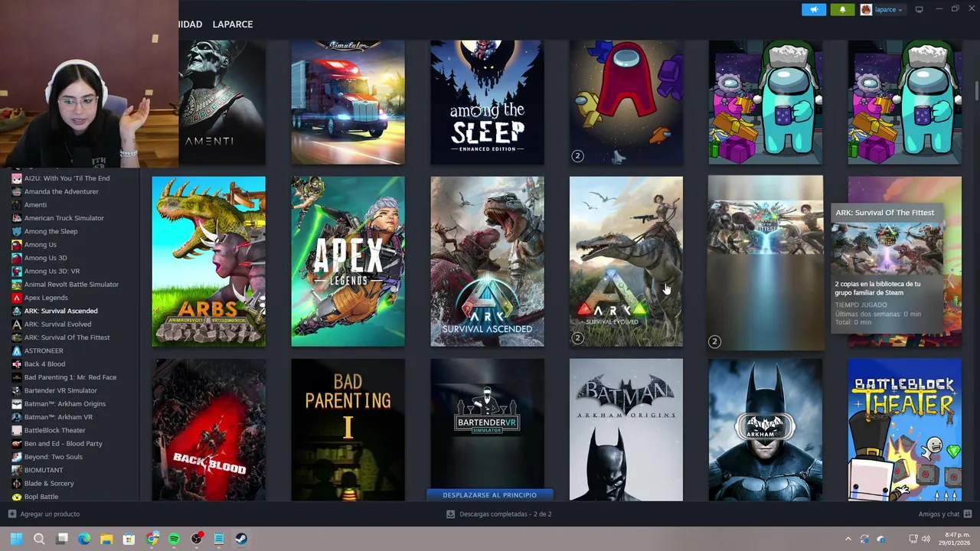Select Back 4 Blood in the list
The image size is (980, 551).
point(44,364)
